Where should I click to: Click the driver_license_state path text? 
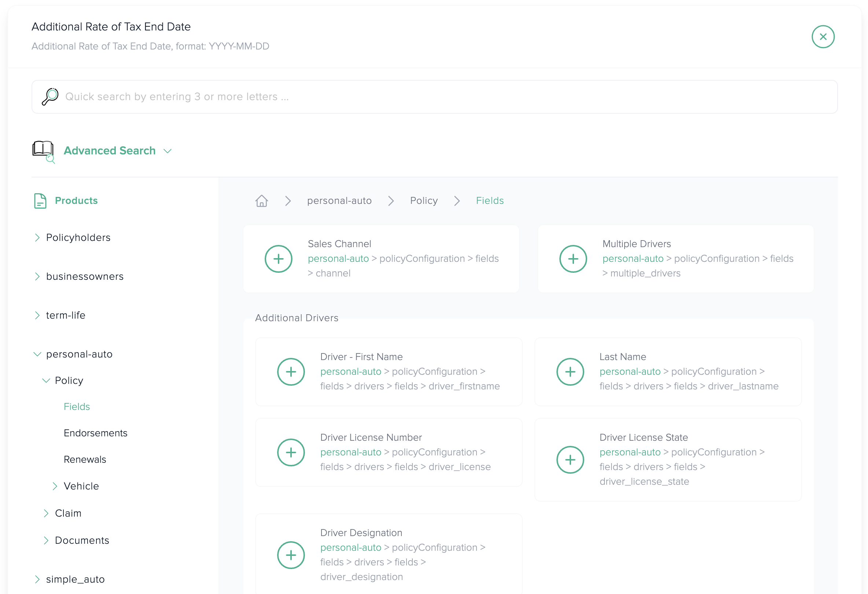[644, 481]
